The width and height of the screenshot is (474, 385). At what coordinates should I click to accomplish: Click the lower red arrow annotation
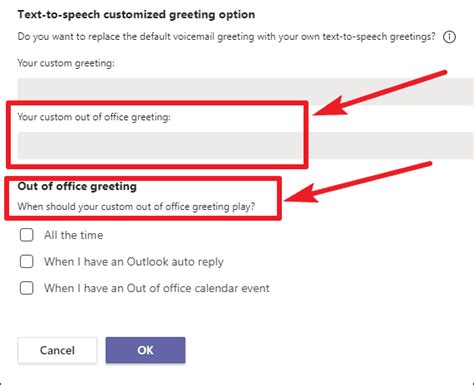click(358, 182)
